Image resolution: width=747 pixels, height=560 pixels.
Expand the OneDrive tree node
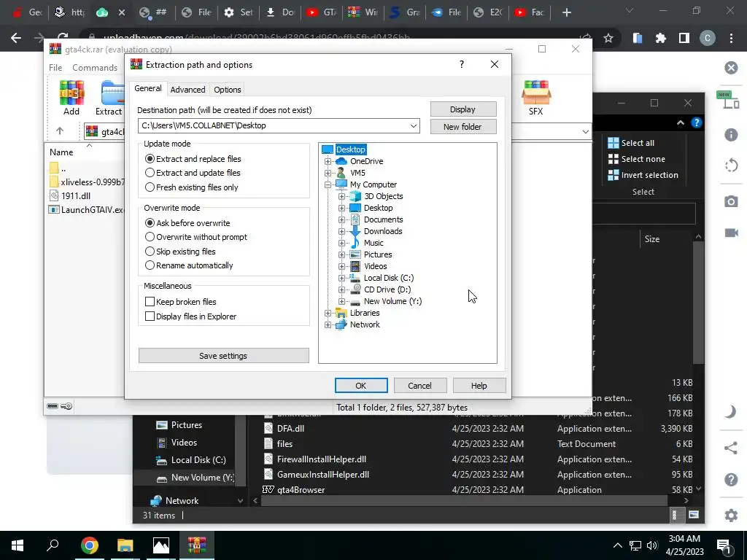[328, 161]
